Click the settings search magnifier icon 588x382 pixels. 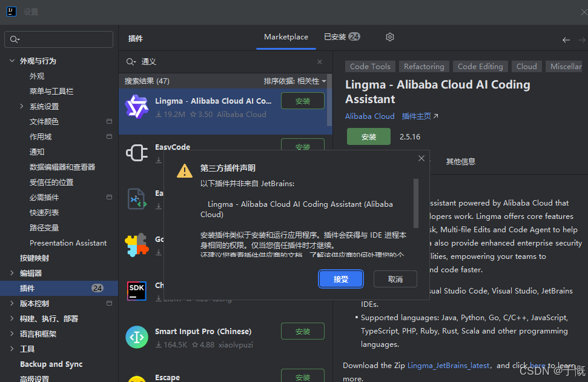(x=15, y=39)
